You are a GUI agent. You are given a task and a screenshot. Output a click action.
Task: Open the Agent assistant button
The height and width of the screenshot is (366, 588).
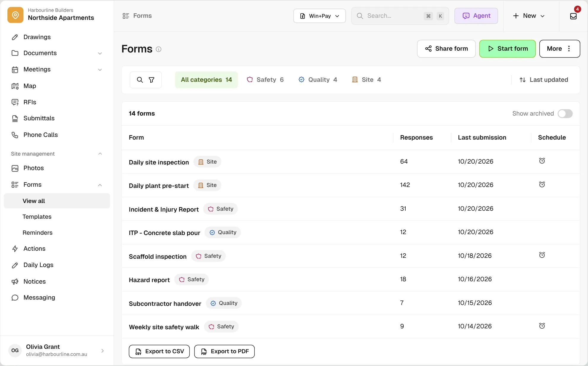click(x=476, y=16)
